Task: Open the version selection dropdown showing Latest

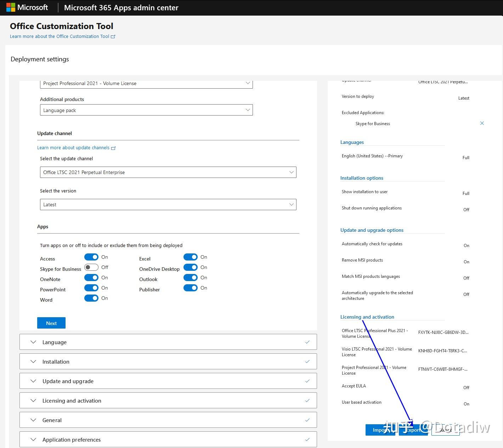Action: (x=291, y=205)
